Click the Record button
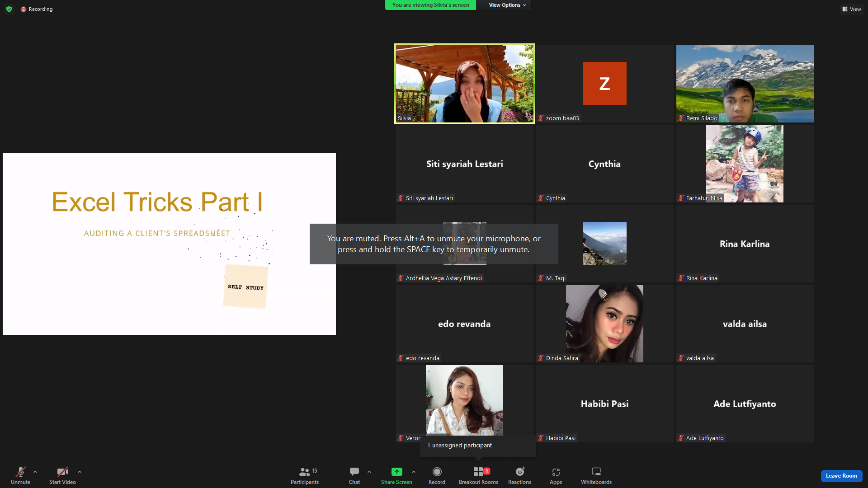 tap(437, 475)
